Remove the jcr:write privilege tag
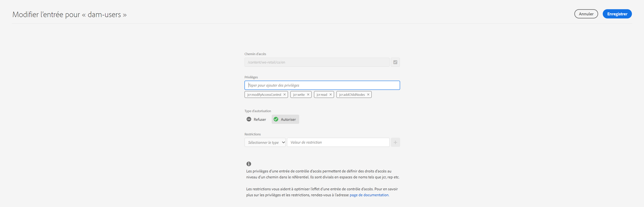644x207 pixels. (308, 95)
